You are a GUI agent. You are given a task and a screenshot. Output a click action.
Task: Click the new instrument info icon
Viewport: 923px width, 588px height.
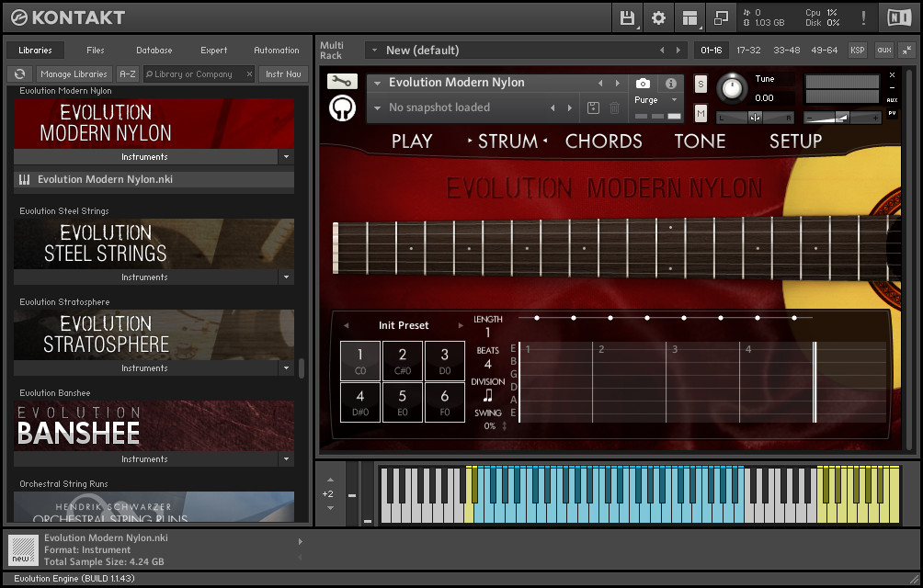(23, 549)
